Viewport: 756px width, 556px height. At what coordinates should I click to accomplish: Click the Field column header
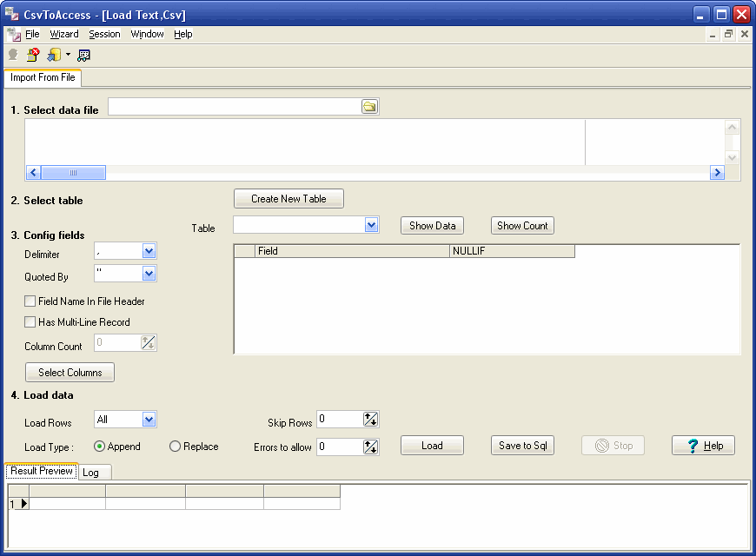[x=352, y=251]
